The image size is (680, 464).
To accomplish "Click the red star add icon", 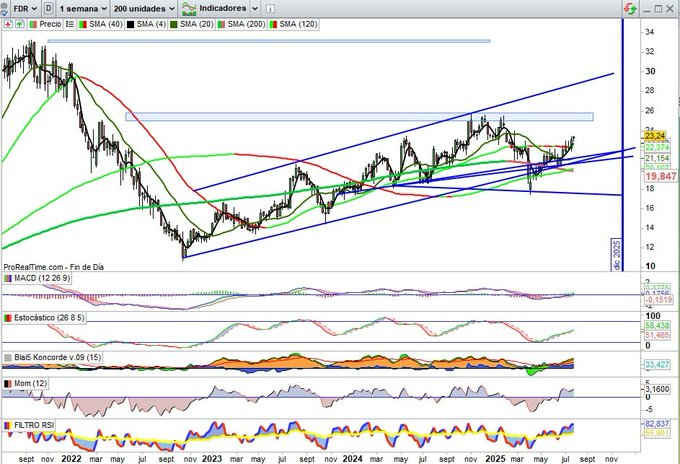I will (8, 24).
